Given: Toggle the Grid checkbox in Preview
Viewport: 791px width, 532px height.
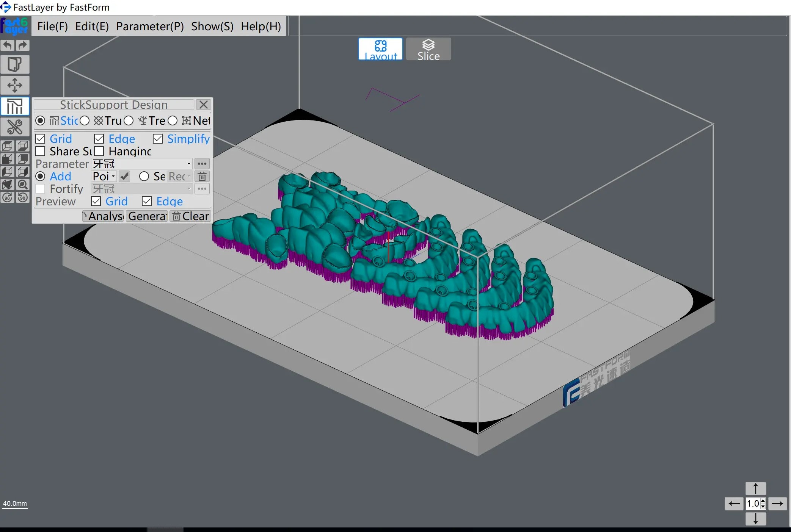Looking at the screenshot, I should pyautogui.click(x=96, y=201).
